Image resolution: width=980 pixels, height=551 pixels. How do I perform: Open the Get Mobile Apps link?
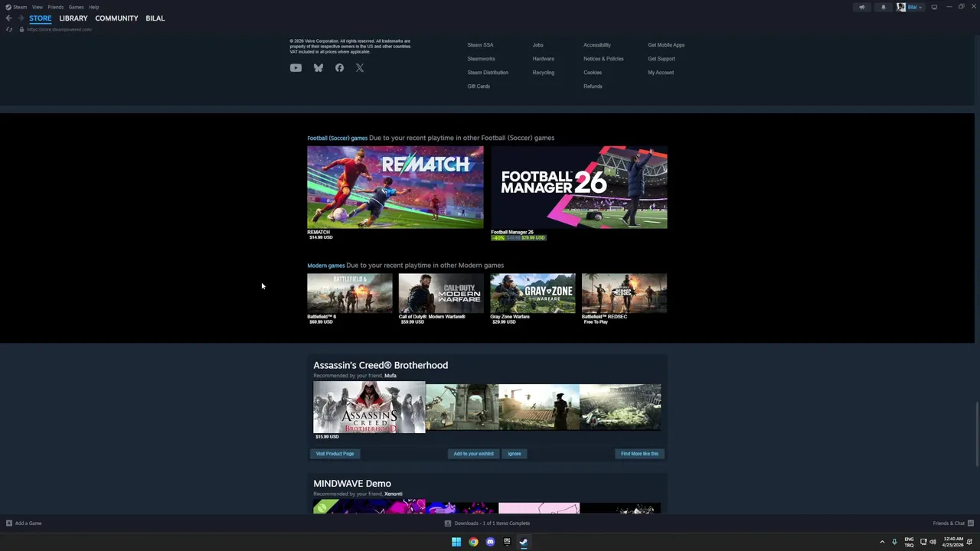(x=666, y=45)
